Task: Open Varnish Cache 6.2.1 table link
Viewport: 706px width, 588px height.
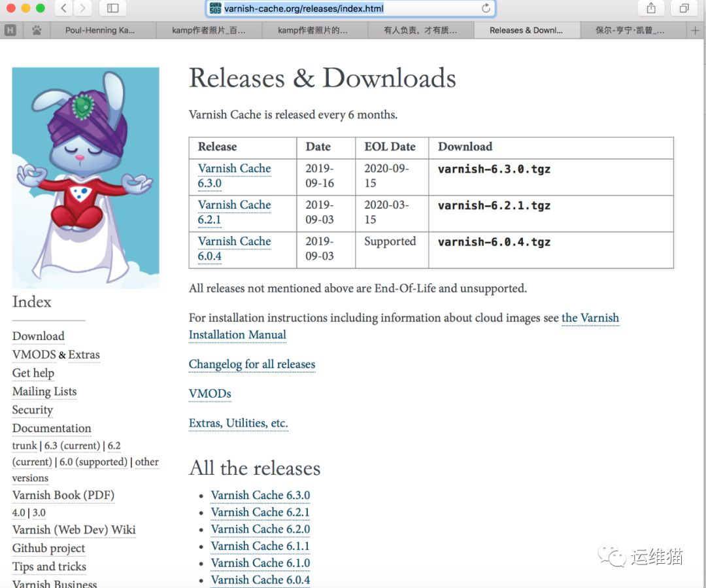Action: (x=234, y=212)
